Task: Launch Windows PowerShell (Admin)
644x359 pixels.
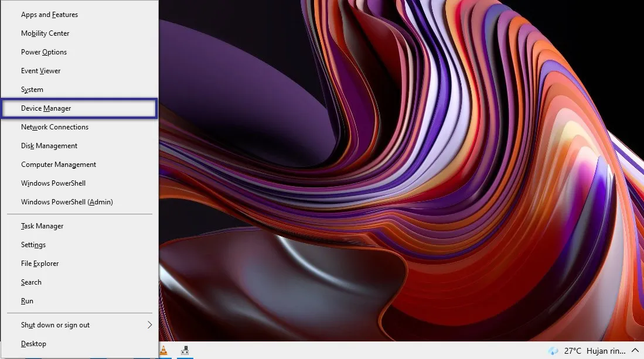Action: 67,202
